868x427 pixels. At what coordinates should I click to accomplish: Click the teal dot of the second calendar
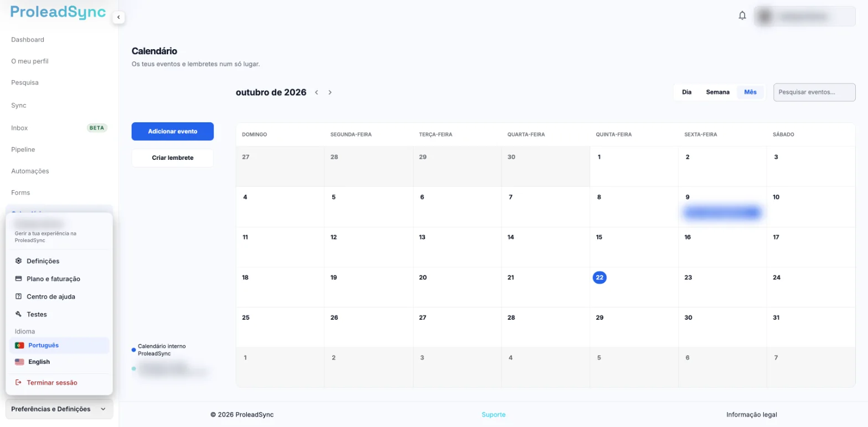133,368
